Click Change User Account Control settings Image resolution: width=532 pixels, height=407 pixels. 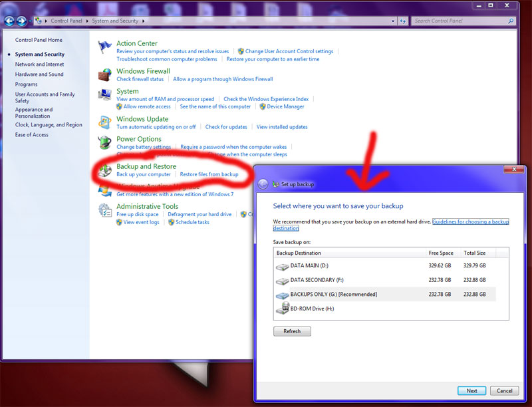(x=289, y=51)
